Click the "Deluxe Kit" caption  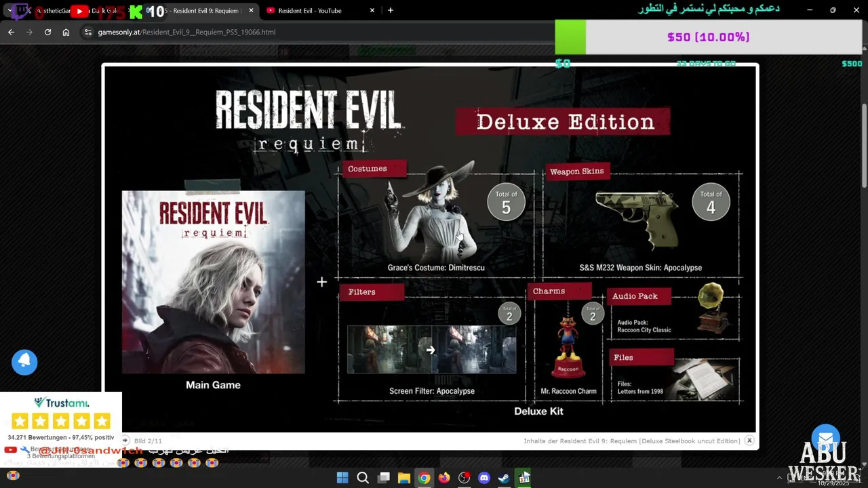point(538,411)
